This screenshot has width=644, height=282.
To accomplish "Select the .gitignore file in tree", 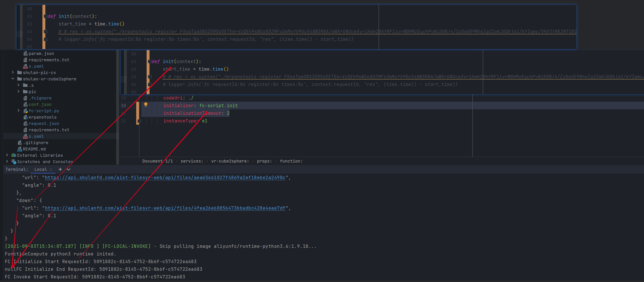I will point(35,143).
